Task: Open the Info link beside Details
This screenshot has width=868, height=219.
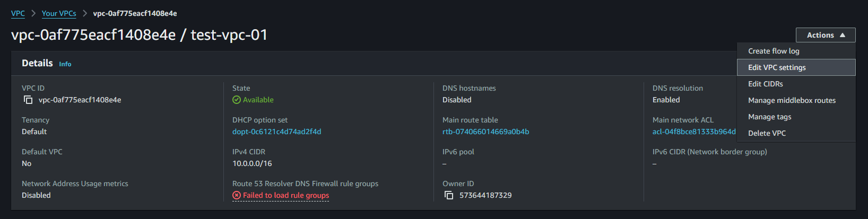Action: [x=65, y=64]
